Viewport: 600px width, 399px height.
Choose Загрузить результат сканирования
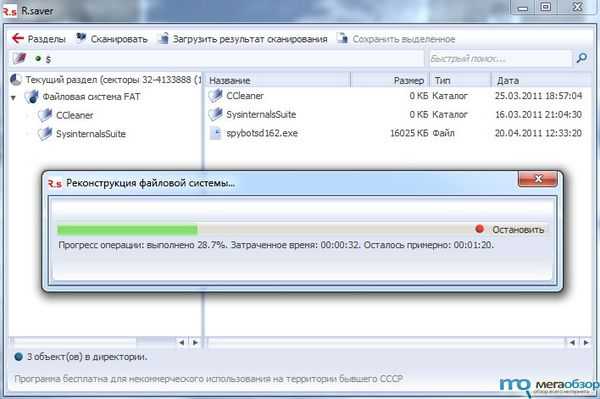250,39
